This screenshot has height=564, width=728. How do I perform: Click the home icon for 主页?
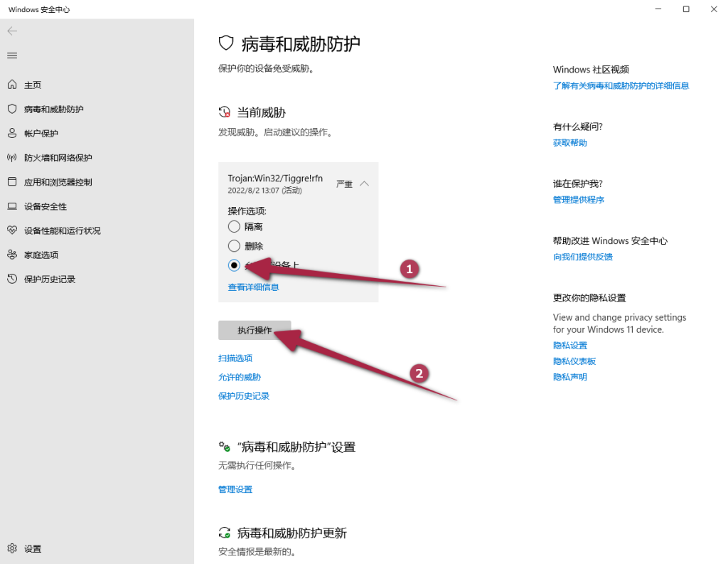[12, 85]
